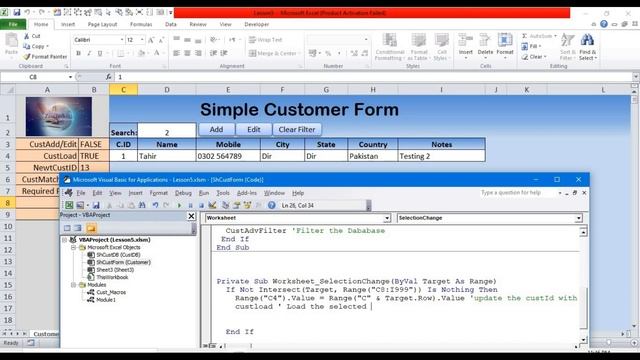
Task: Click the Increase Font Size icon
Action: coord(151,40)
